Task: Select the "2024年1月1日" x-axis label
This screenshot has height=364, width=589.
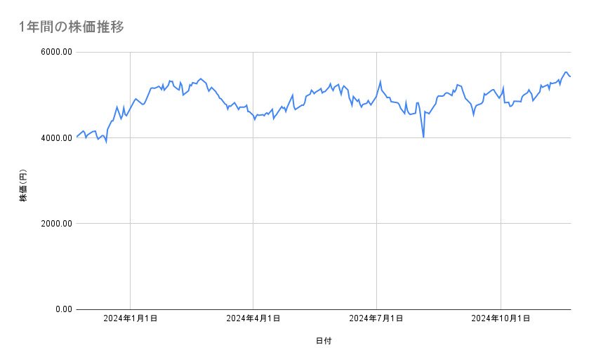Action: pos(130,319)
